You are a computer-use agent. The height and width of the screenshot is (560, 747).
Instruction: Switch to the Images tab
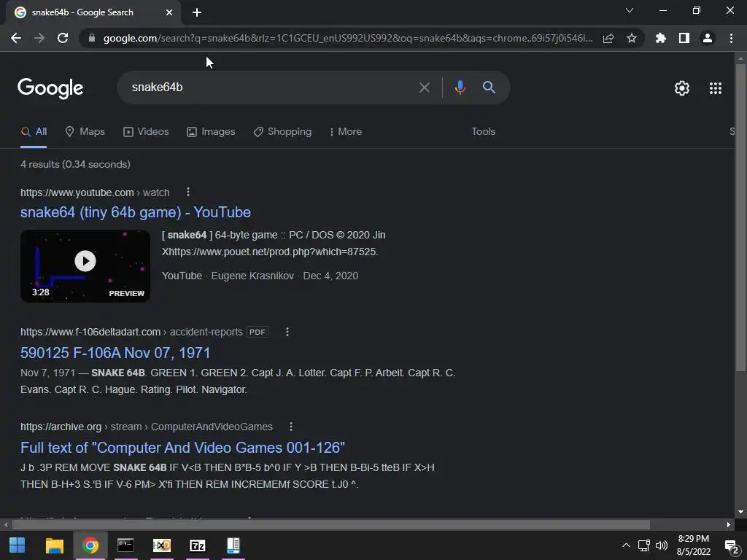coord(211,132)
